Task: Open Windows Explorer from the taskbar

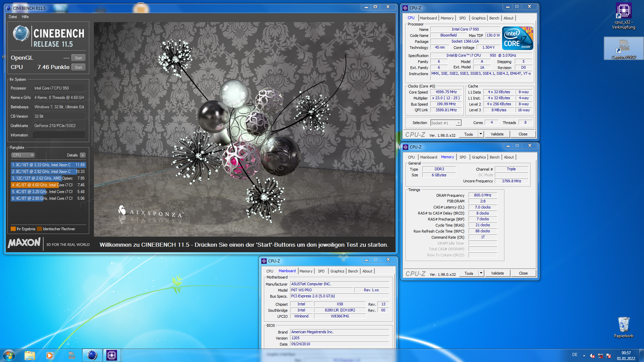Action: tap(30, 355)
